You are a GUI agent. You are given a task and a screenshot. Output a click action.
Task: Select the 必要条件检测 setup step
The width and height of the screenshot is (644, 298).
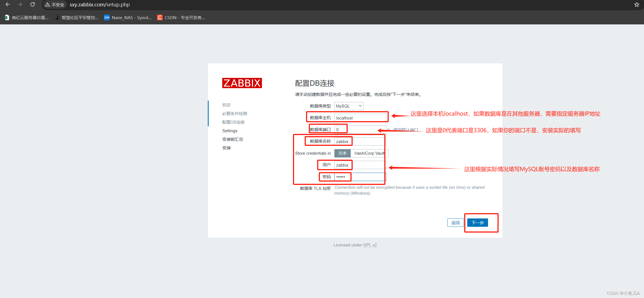coord(234,114)
